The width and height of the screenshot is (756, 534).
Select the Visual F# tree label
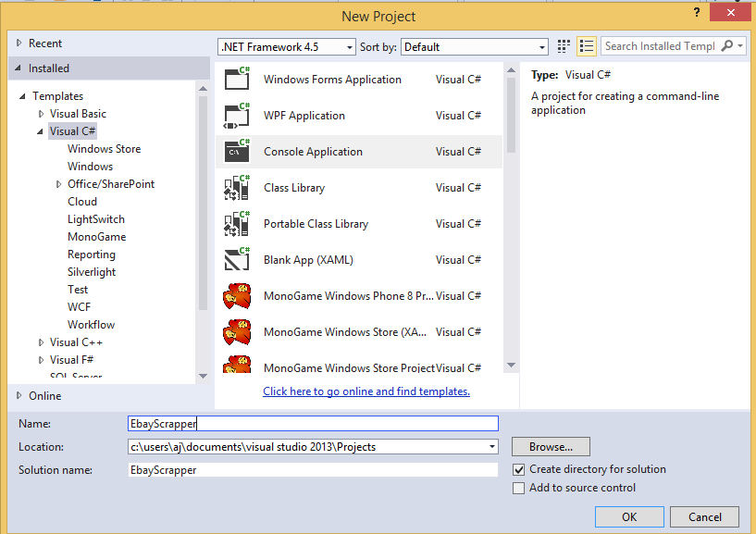71,360
